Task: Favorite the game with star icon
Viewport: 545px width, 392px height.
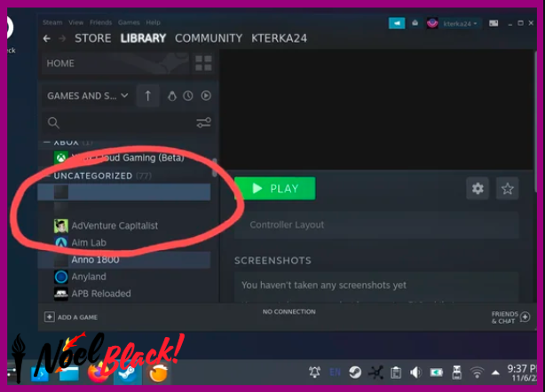Action: click(507, 189)
